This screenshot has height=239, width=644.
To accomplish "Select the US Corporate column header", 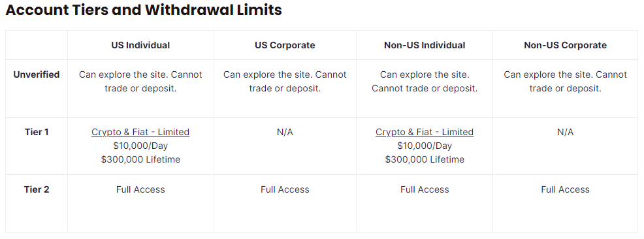I will pos(285,45).
